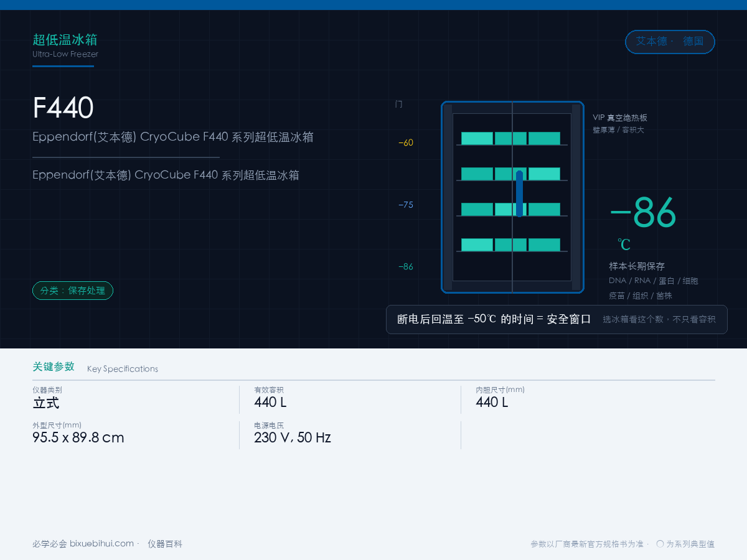Click the 电源电压 230 V, 50 Hz specification
Screen dimensions: 747x560
click(x=293, y=433)
